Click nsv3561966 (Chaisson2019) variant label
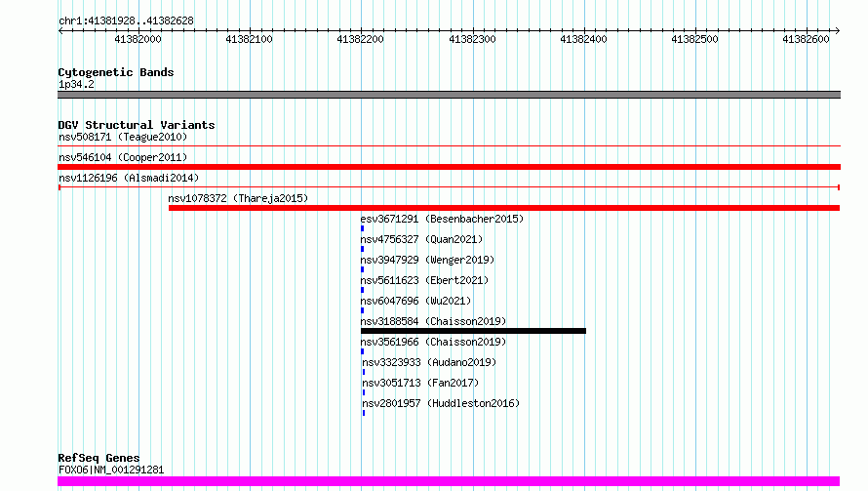 pos(433,342)
